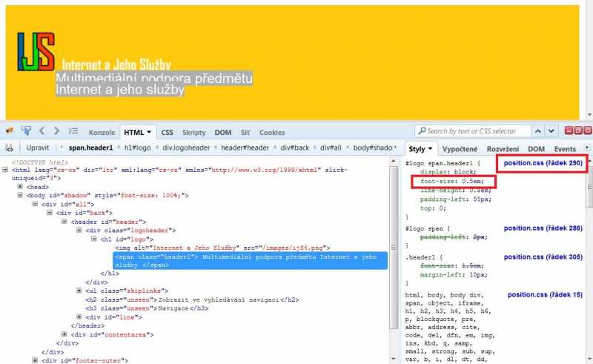
Task: Collapse the header id="header" node
Action: click(64, 221)
